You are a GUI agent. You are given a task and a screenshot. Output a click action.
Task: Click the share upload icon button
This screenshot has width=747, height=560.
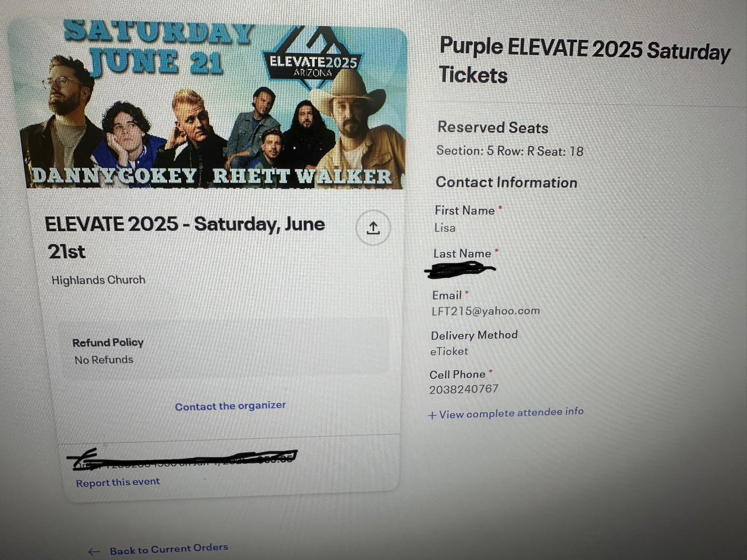pos(373,228)
